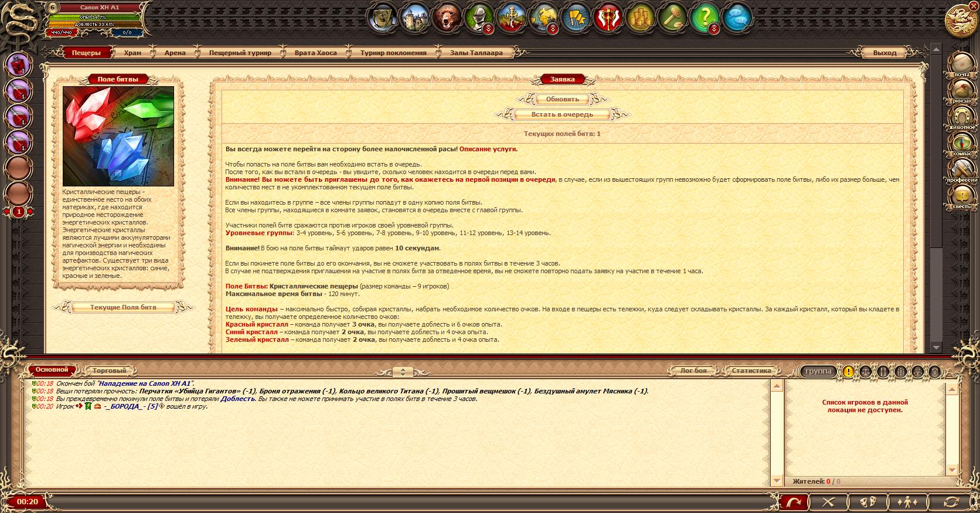Click the Нападение на Сапоп ХН А1 battle link
Screen dimensions: 980x513
pos(146,383)
